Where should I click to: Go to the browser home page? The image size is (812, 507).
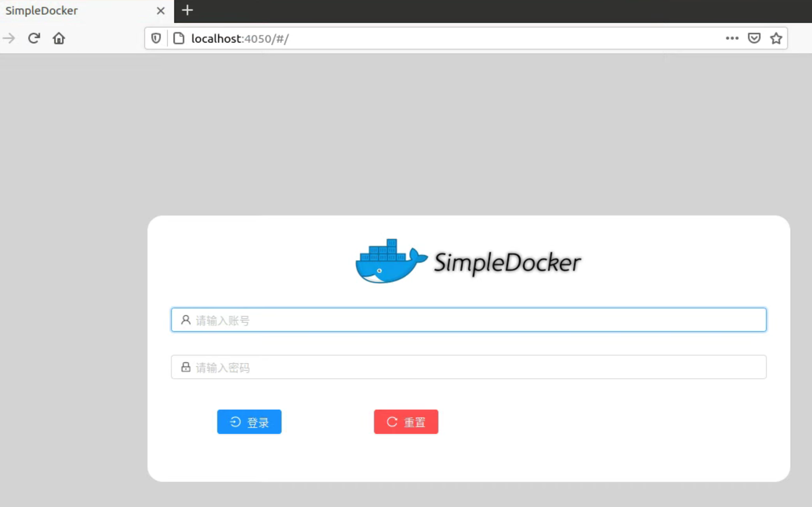tap(59, 38)
